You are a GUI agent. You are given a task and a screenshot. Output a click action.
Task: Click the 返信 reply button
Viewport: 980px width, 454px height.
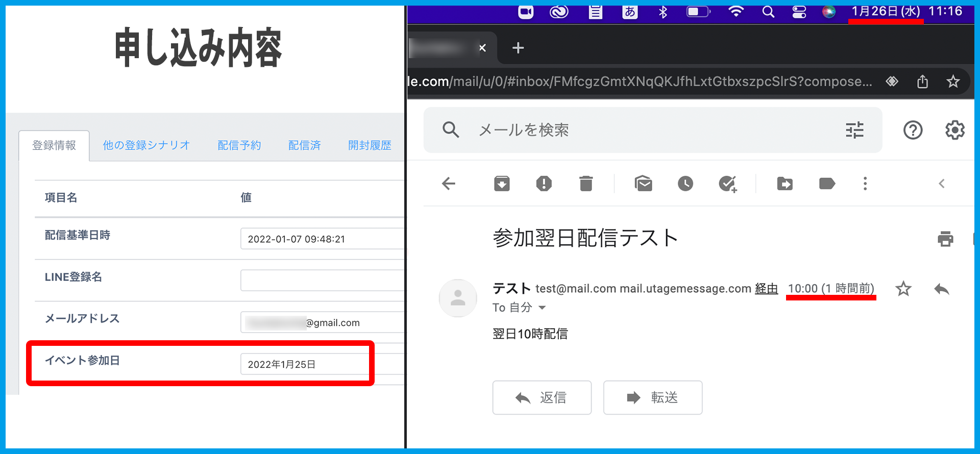pyautogui.click(x=542, y=397)
